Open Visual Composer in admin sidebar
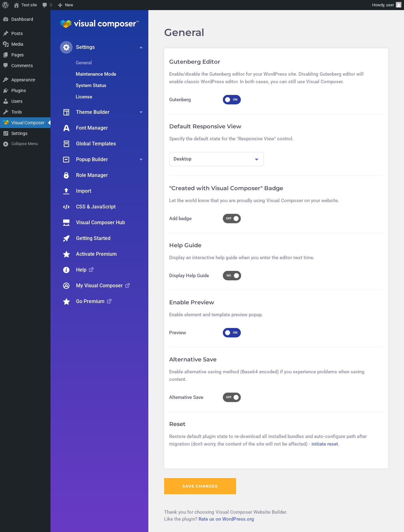This screenshot has height=532, width=404. [x=25, y=123]
